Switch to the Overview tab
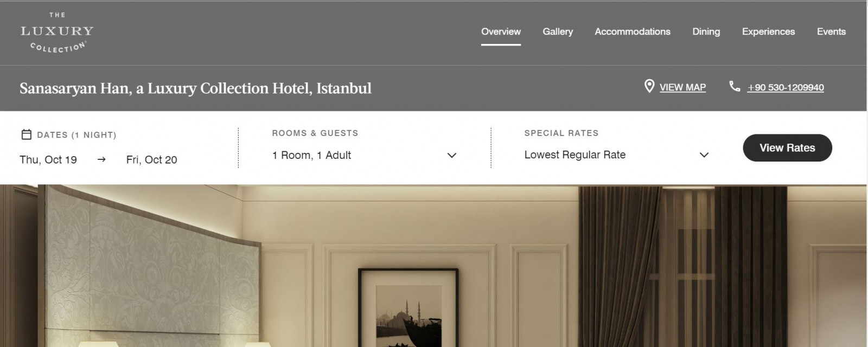Screen dimensions: 868x347 point(501,31)
